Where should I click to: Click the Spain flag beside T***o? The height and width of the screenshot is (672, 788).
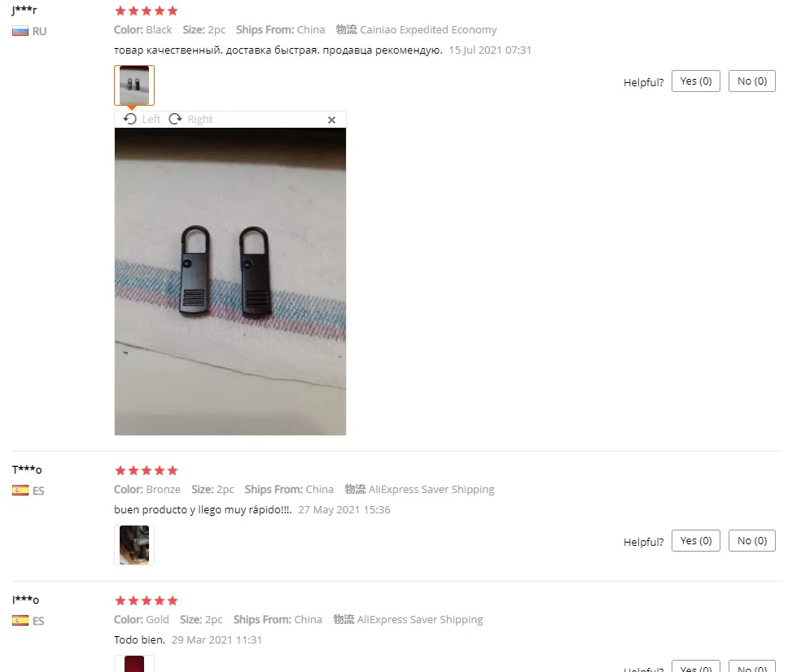[20, 491]
